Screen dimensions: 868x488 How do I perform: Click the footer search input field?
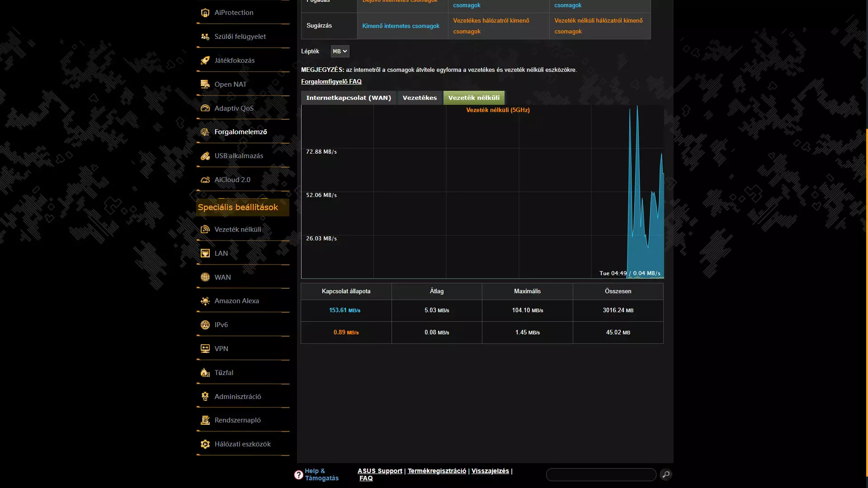click(x=601, y=474)
